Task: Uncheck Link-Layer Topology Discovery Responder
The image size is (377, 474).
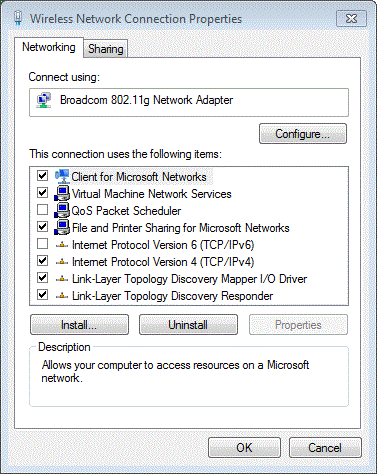Action: pyautogui.click(x=42, y=295)
